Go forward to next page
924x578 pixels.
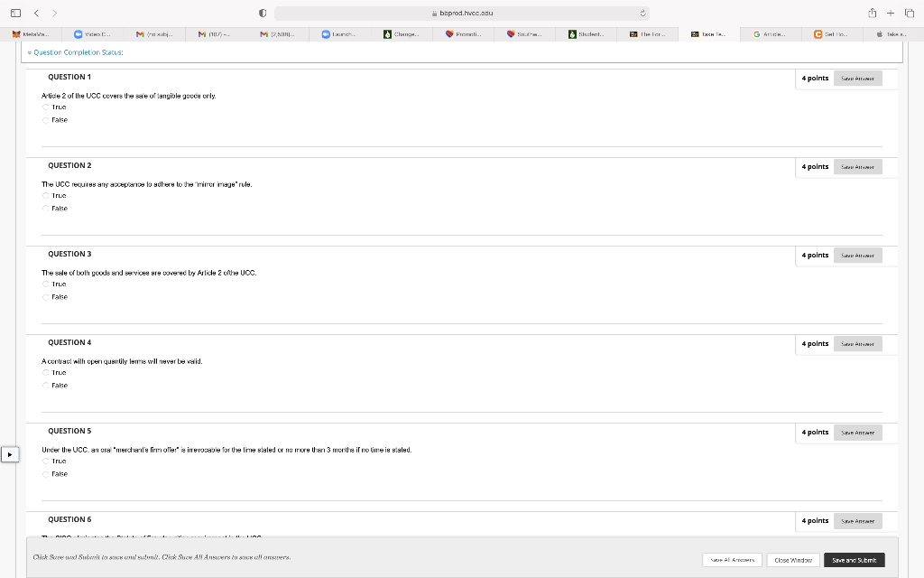[x=54, y=13]
